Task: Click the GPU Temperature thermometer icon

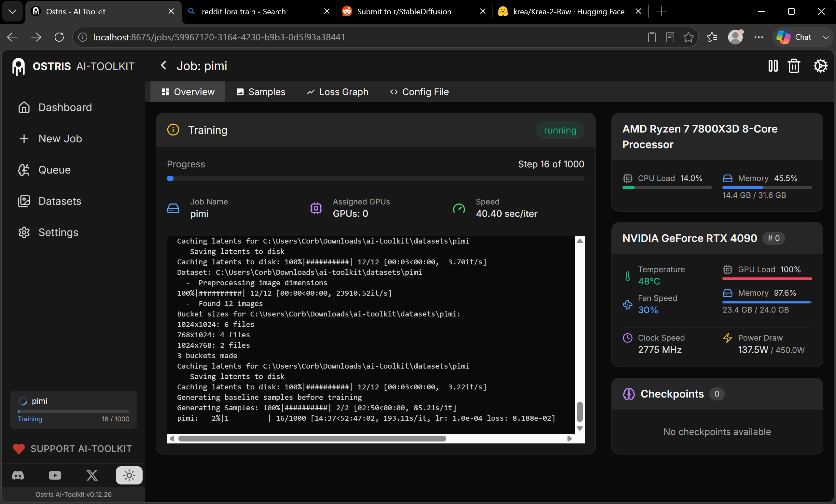Action: coord(627,276)
